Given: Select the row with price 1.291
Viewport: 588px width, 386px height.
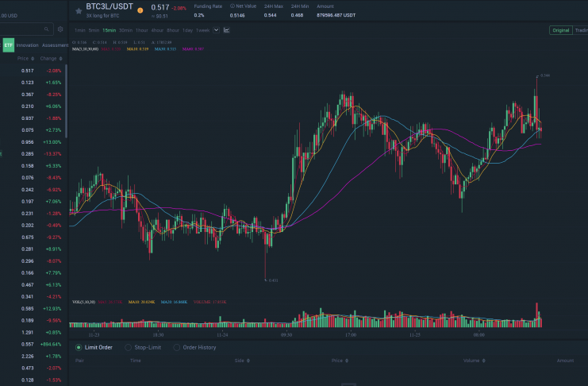Looking at the screenshot, I should pyautogui.click(x=33, y=333).
